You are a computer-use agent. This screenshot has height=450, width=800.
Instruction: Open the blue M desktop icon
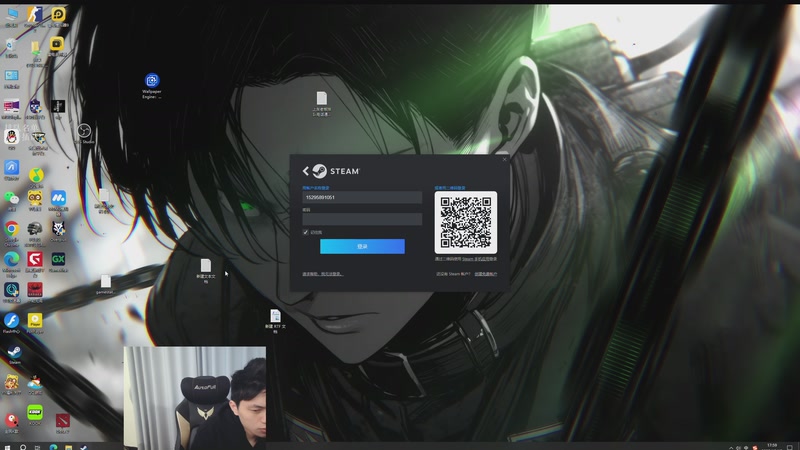pyautogui.click(x=58, y=202)
